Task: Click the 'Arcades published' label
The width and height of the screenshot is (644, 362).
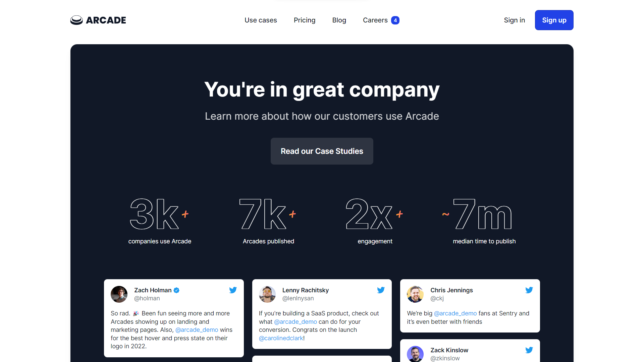Action: [268, 241]
